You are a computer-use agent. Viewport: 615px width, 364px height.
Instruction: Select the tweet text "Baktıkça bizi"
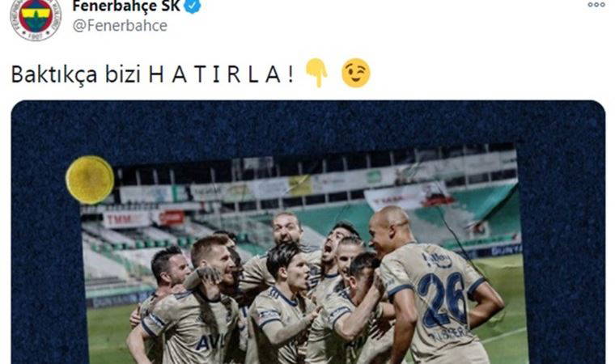[76, 74]
